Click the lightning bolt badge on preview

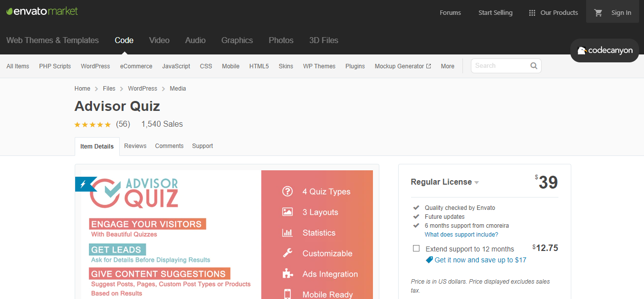[83, 184]
